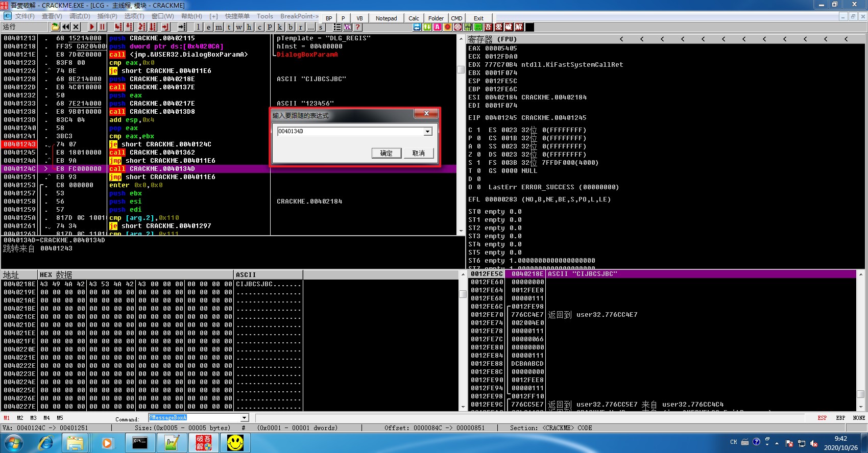Open the 查看(V) menu

coord(52,16)
